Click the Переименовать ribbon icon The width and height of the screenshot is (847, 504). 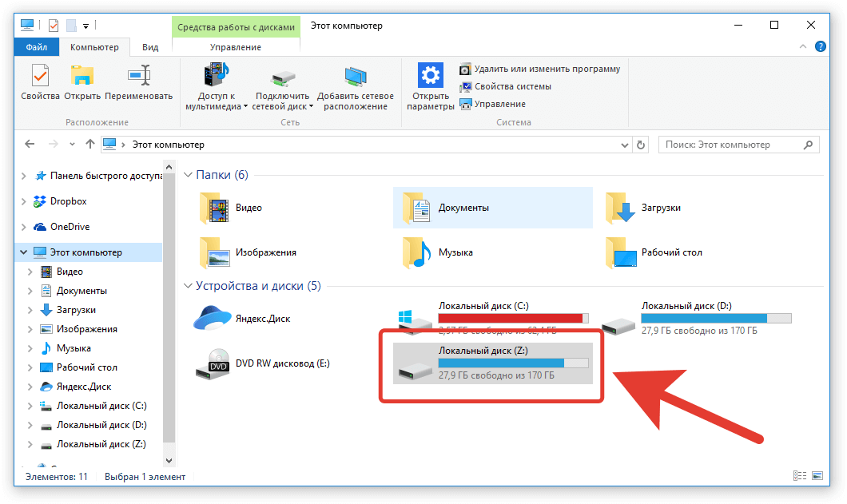click(138, 77)
